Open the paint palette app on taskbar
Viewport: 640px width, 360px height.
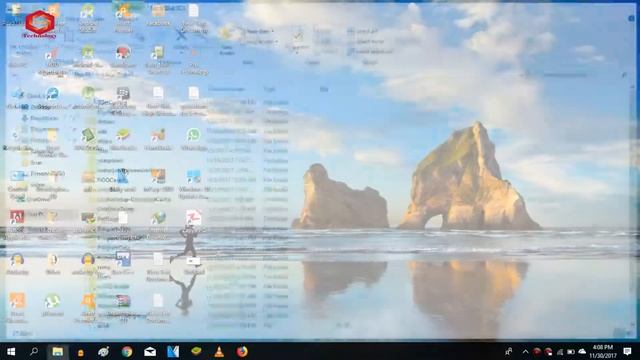[x=104, y=351]
